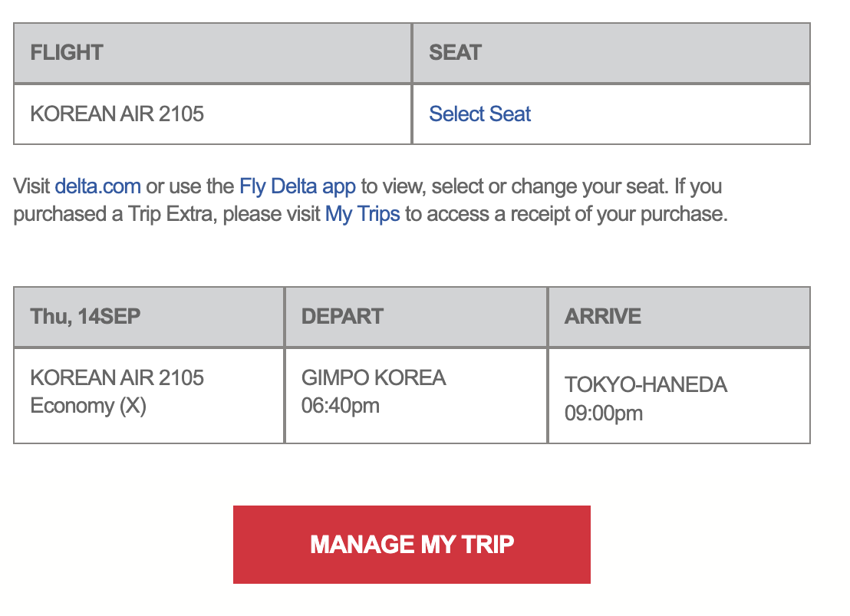Click the words 'purchased a Trip Extra'
The image size is (850, 616).
coord(116,214)
